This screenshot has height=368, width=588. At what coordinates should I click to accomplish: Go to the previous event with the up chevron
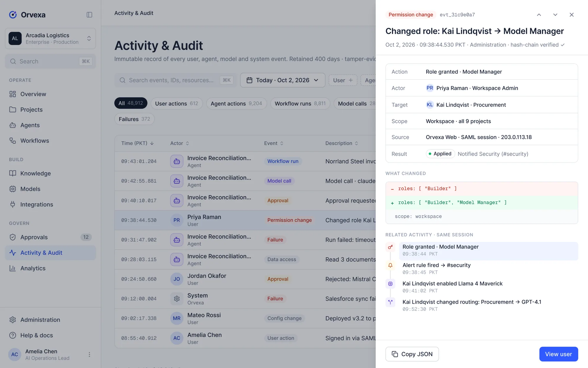tap(539, 15)
